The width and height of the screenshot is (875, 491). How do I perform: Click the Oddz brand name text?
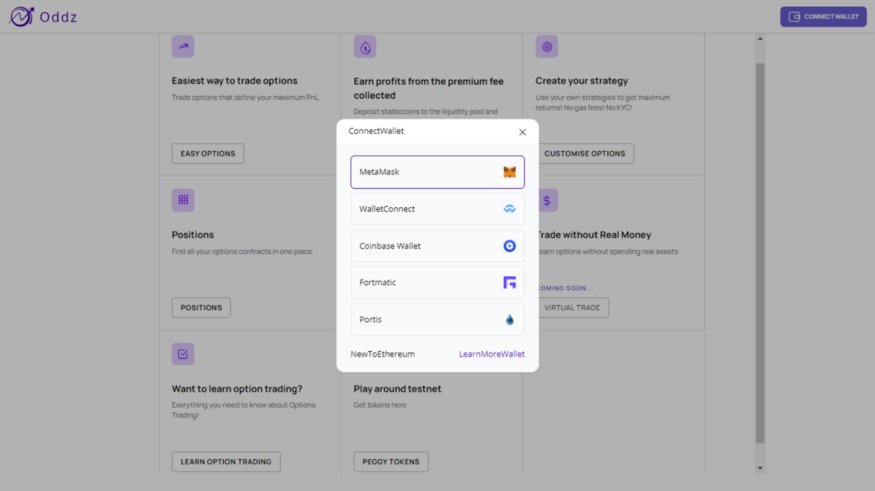pyautogui.click(x=58, y=17)
